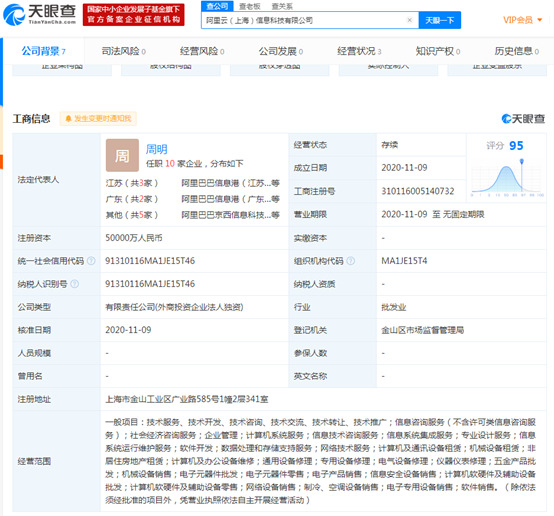The height and width of the screenshot is (516, 554).
Task: Click 发生变更时通知我 notification button
Action: (98, 118)
